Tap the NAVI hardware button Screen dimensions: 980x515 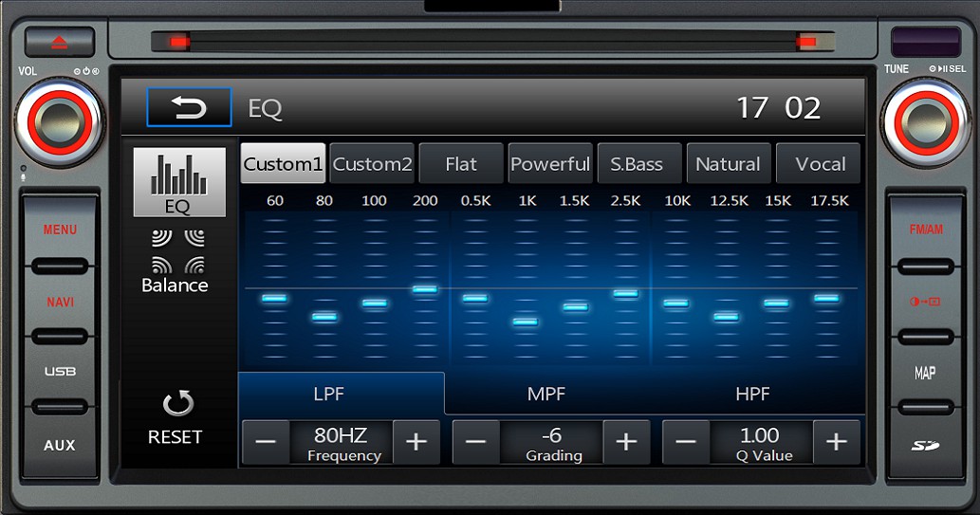pyautogui.click(x=60, y=303)
